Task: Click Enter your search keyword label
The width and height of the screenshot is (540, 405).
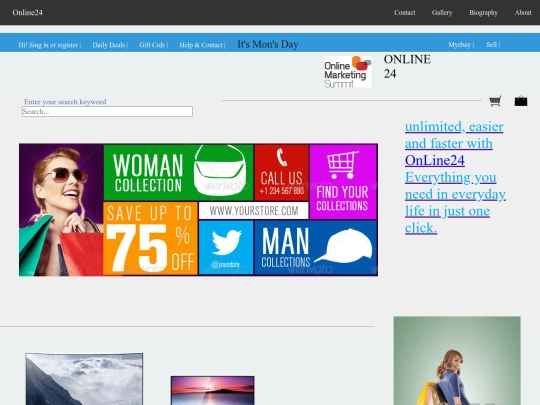Action: click(65, 102)
